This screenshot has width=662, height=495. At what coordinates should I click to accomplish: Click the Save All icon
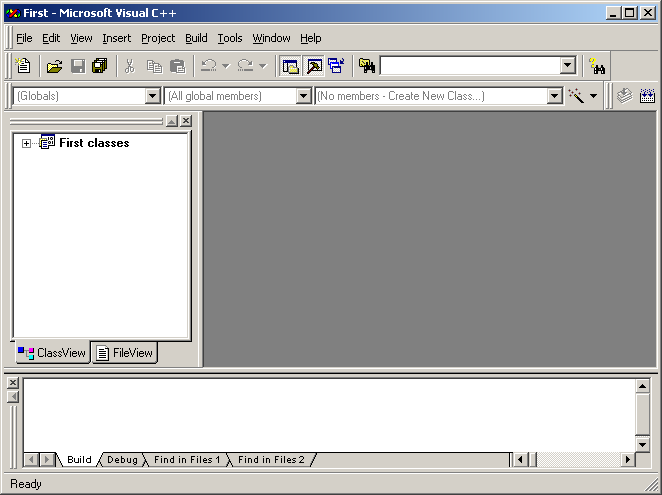coord(100,66)
